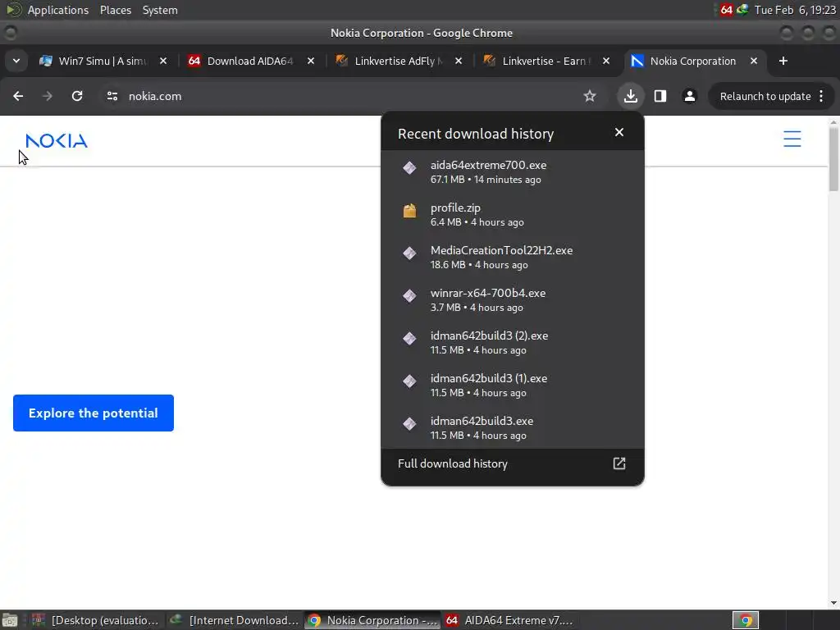Go back with the back arrow

18,96
